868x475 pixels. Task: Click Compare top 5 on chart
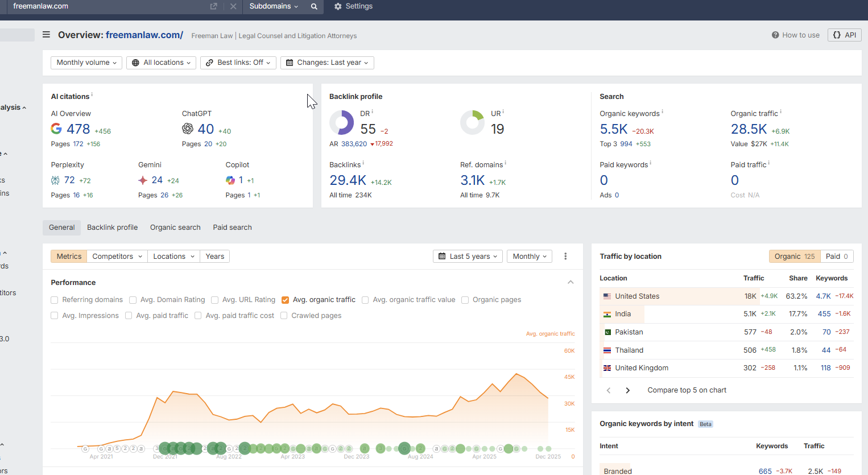tap(687, 390)
